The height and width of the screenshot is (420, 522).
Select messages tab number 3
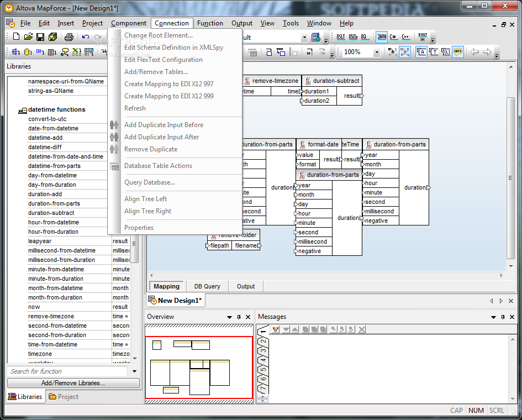point(263,351)
